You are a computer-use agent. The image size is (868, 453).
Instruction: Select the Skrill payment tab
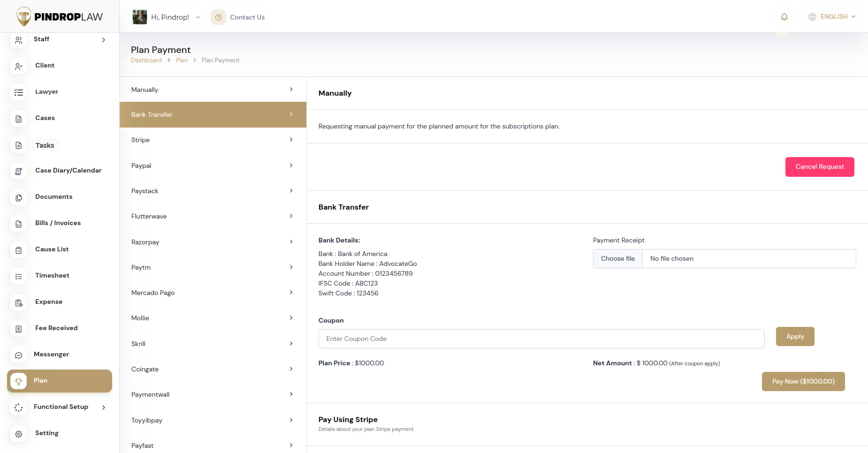(213, 344)
